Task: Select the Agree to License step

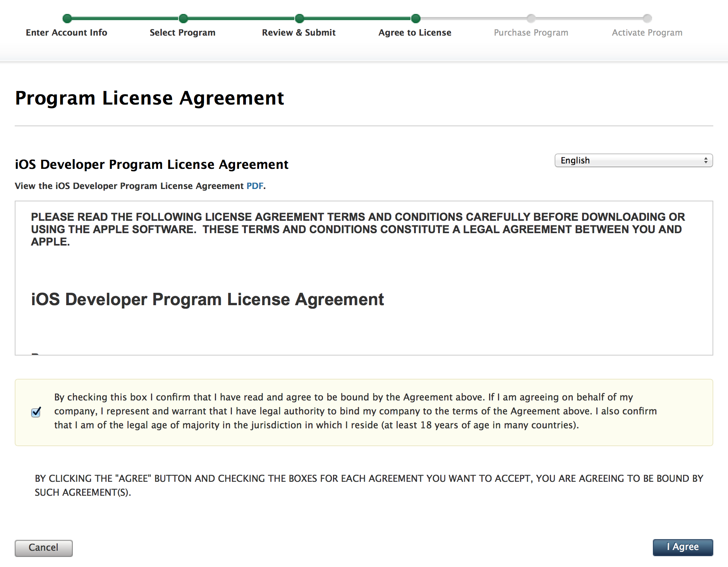Action: tap(415, 33)
